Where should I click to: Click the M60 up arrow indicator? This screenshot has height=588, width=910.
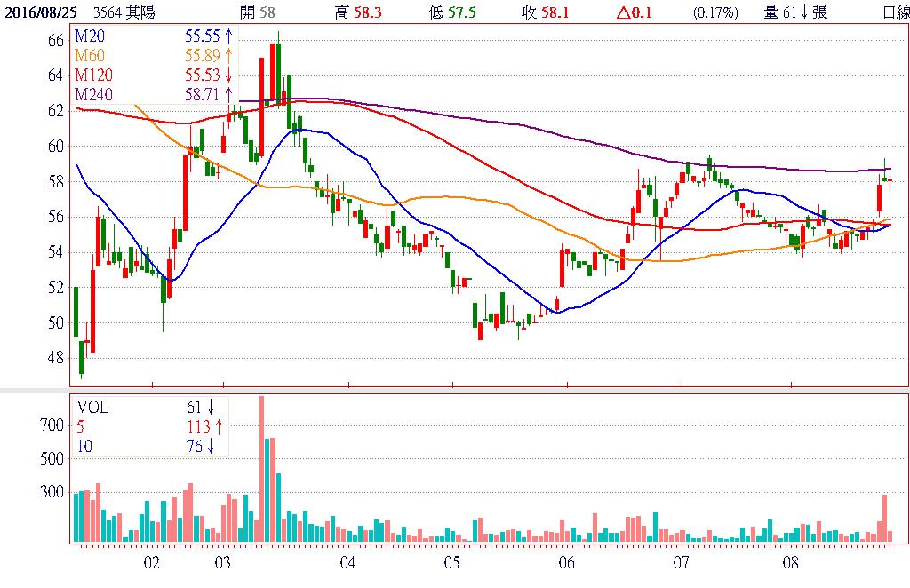point(229,56)
